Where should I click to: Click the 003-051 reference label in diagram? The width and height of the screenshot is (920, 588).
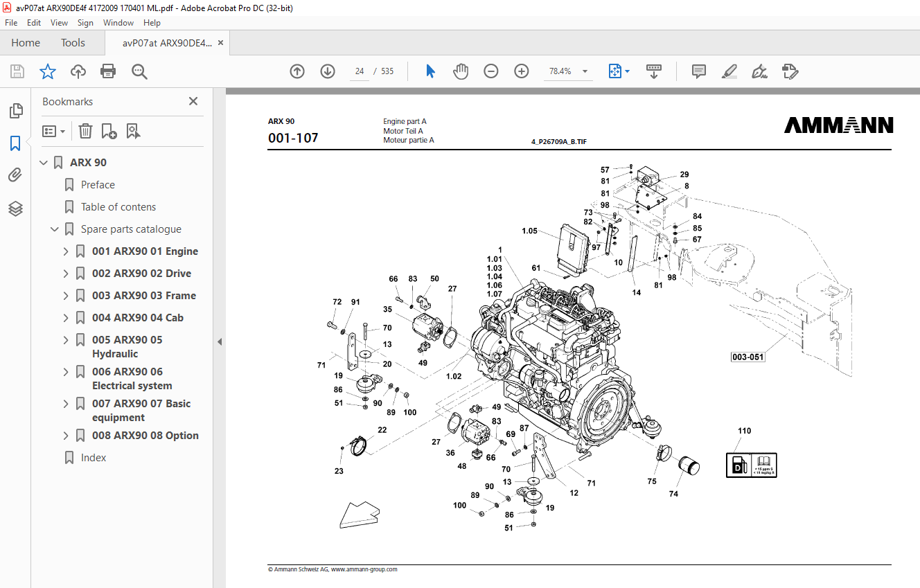[747, 357]
